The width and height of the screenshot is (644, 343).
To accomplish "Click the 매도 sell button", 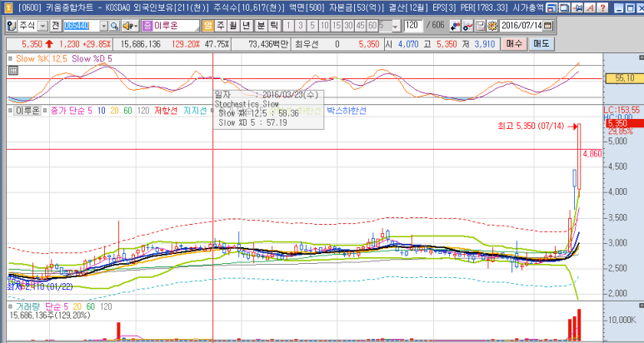I will pos(542,44).
